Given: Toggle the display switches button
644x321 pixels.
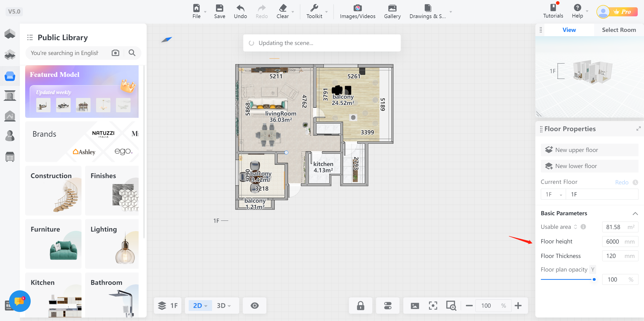Looking at the screenshot, I should tap(387, 306).
